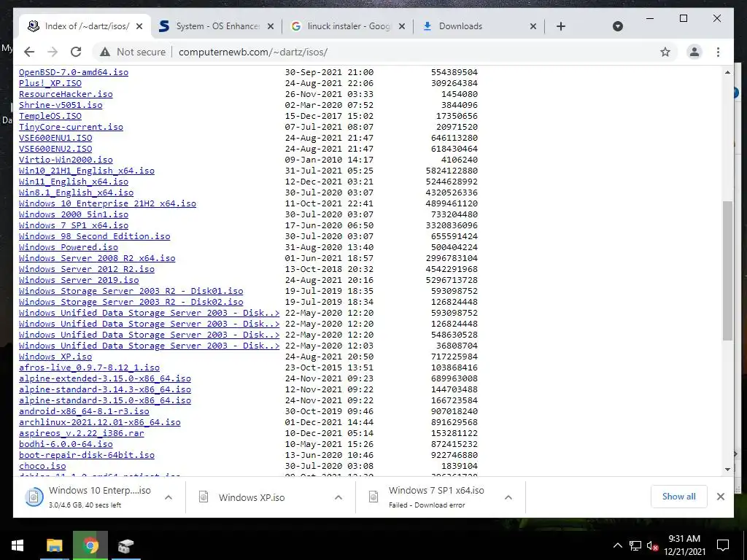
Task: Click Win10_21H1_English_x64.iso link
Action: tap(87, 171)
